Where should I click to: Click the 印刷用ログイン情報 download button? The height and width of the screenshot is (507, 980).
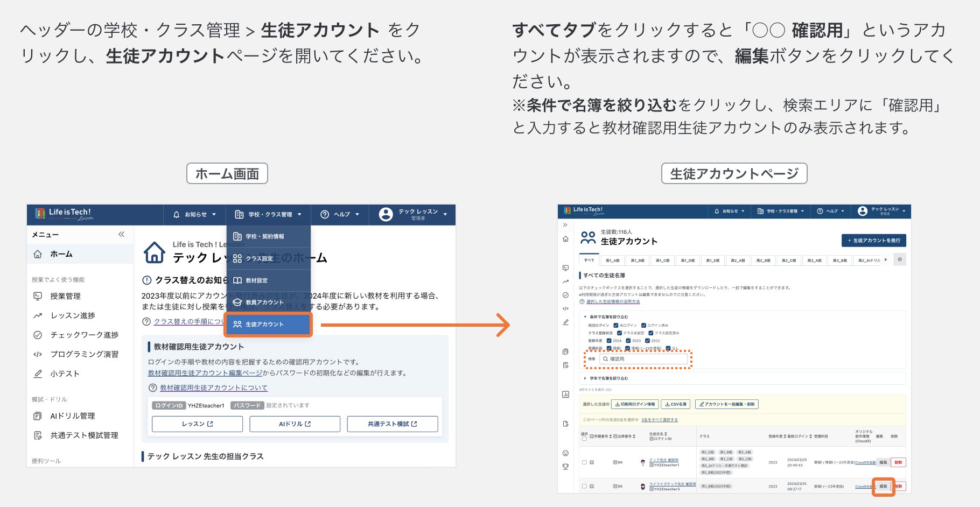click(x=635, y=404)
